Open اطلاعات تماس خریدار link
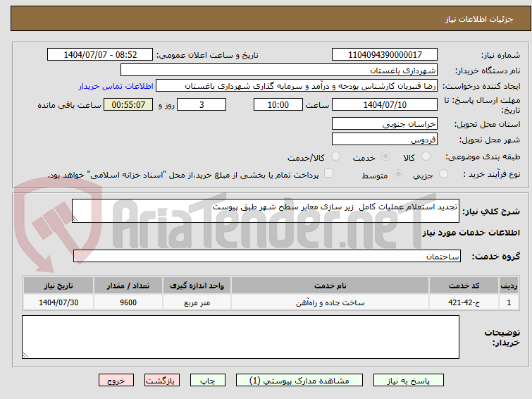The image size is (532, 399). (x=116, y=86)
